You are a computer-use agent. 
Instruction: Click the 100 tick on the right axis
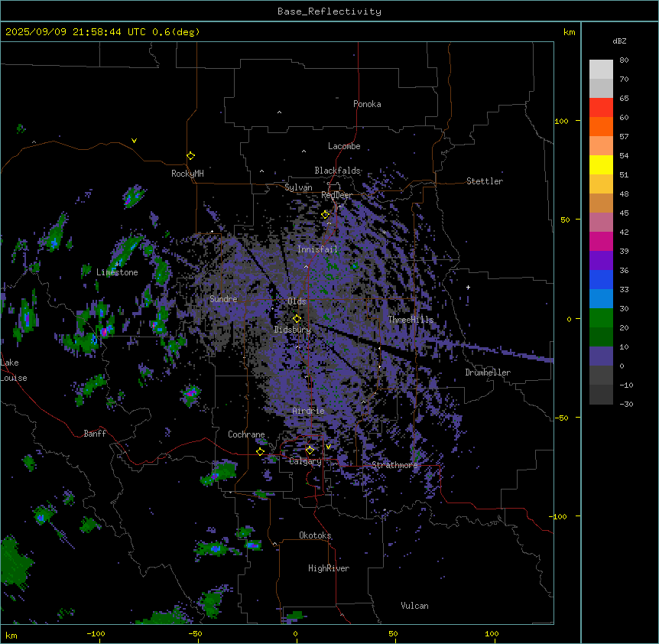(561, 121)
